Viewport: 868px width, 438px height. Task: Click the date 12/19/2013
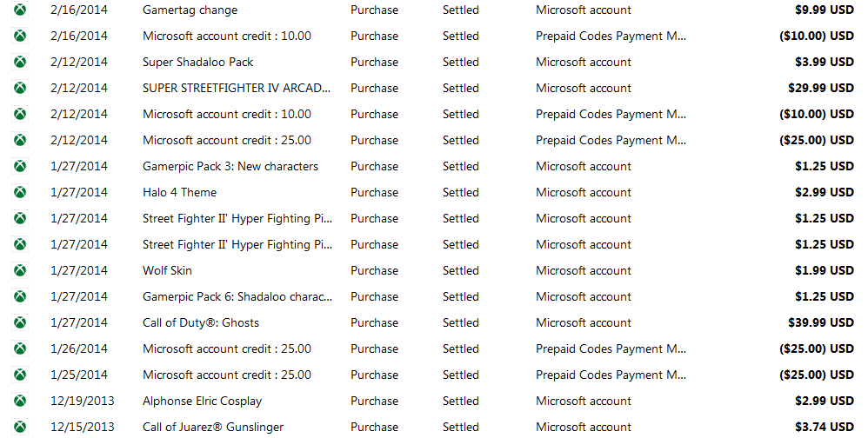[83, 401]
